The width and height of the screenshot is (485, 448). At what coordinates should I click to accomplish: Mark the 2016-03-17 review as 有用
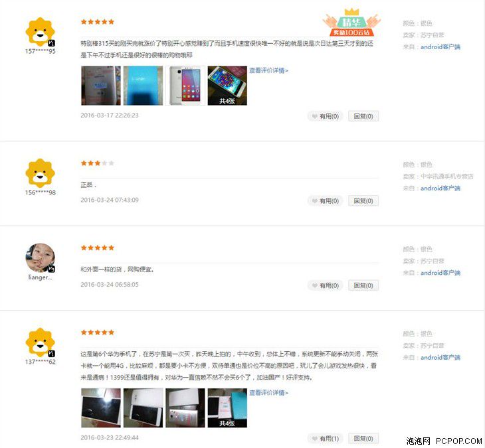325,116
